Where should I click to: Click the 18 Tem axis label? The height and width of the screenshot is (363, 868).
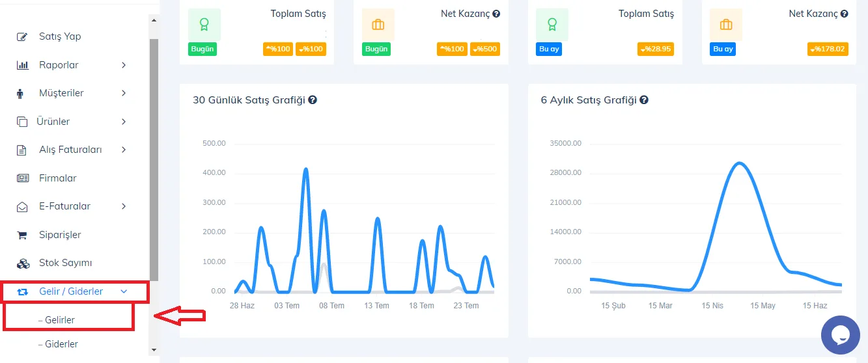[x=421, y=306]
